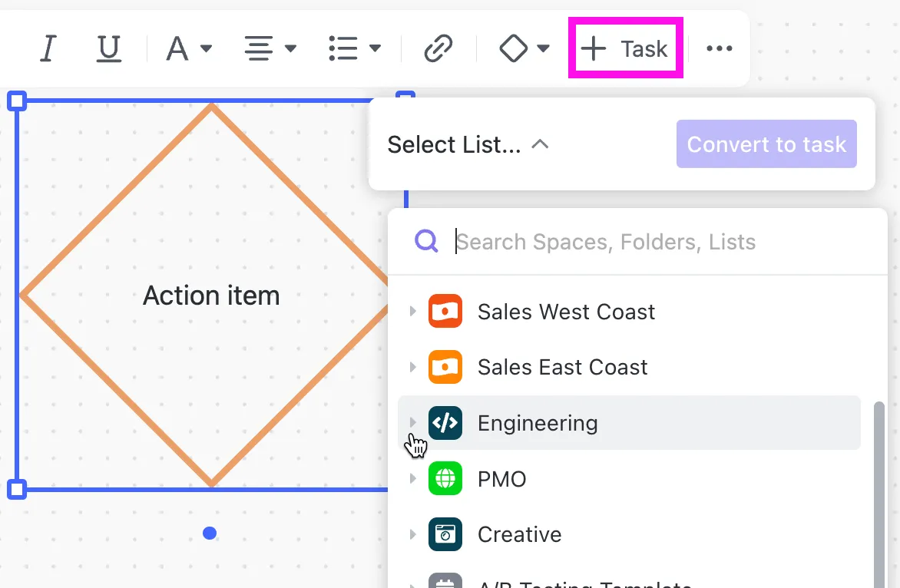Open the diamond shape type dropdown
The height and width of the screenshot is (588, 900).
point(524,48)
